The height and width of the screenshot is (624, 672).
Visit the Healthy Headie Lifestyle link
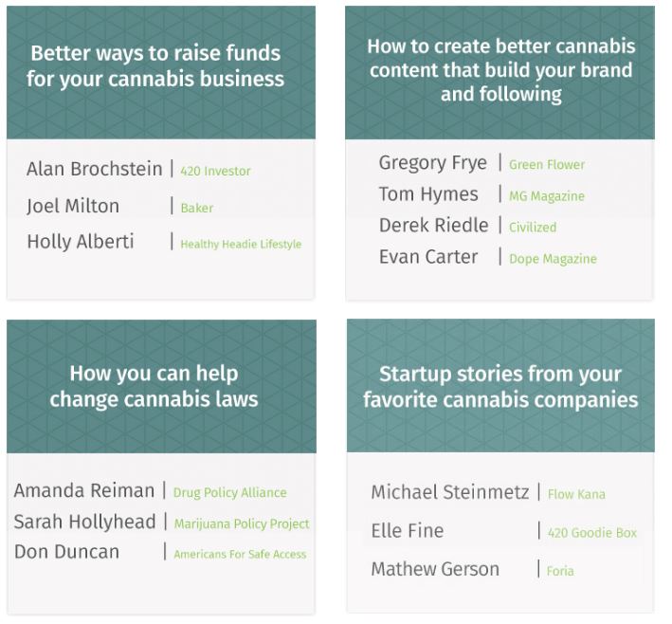pyautogui.click(x=241, y=244)
